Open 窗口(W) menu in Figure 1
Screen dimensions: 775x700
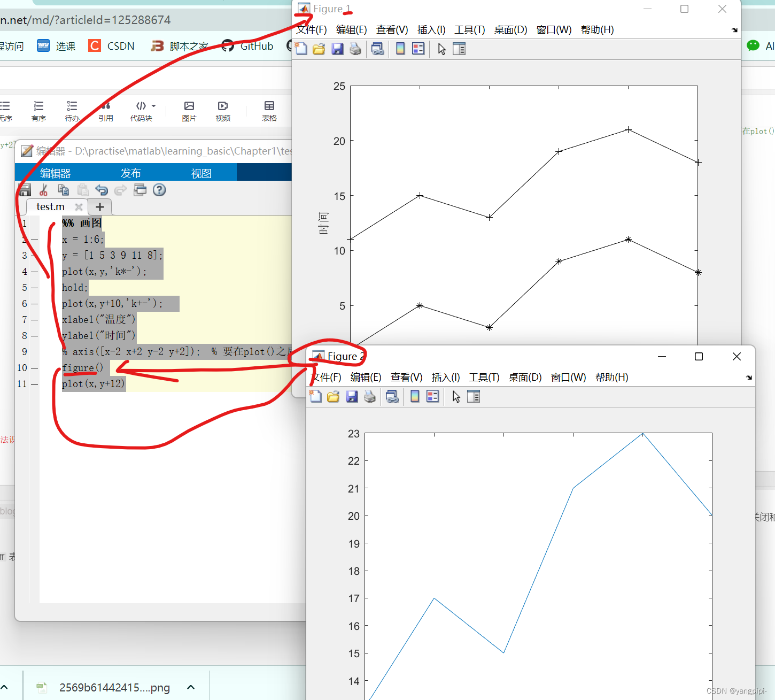coord(554,30)
